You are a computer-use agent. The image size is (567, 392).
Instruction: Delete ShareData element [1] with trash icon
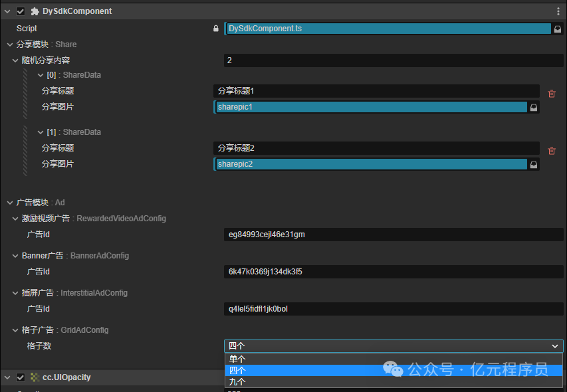click(x=552, y=151)
